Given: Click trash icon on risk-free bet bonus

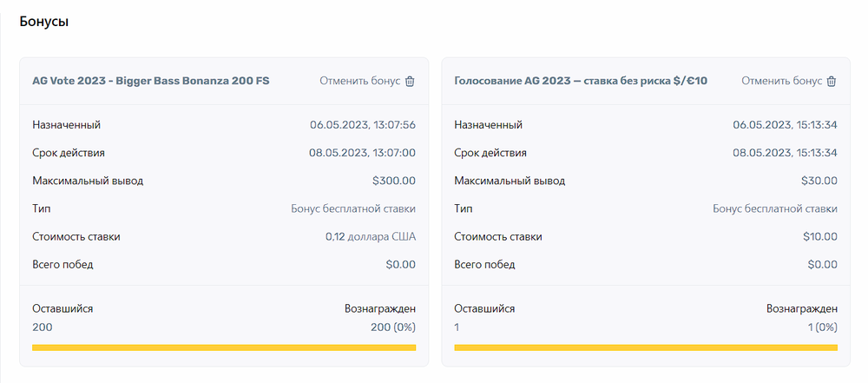Looking at the screenshot, I should coord(832,81).
